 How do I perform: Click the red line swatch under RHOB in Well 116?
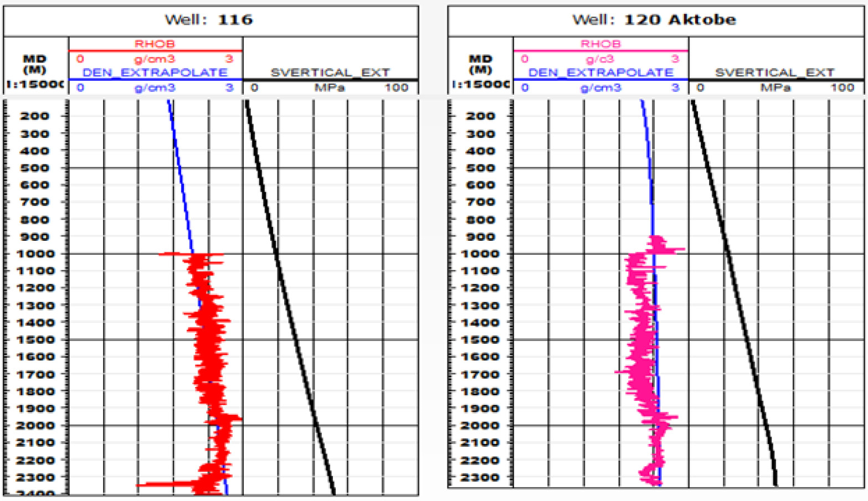(x=155, y=51)
